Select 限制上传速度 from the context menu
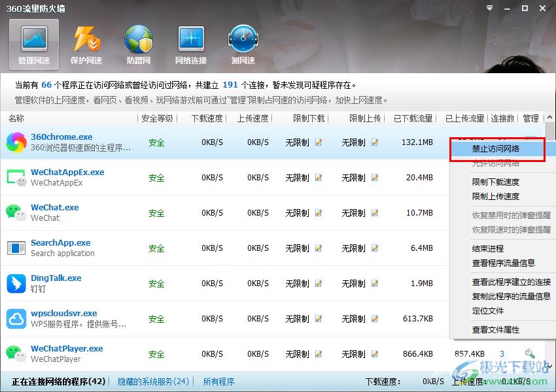The height and width of the screenshot is (392, 556). click(496, 196)
